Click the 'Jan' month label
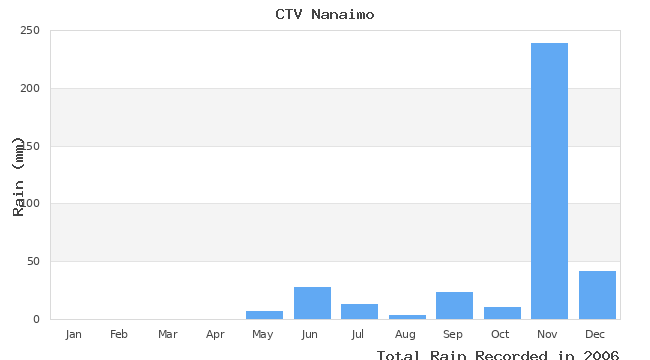Viewport: 650px width, 360px height. 73,334
